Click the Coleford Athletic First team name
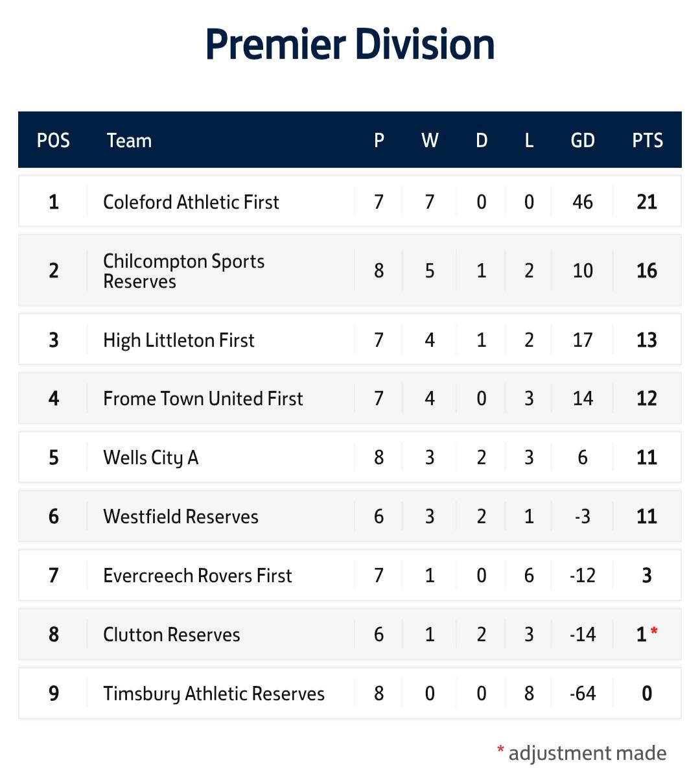The image size is (700, 780). (191, 202)
